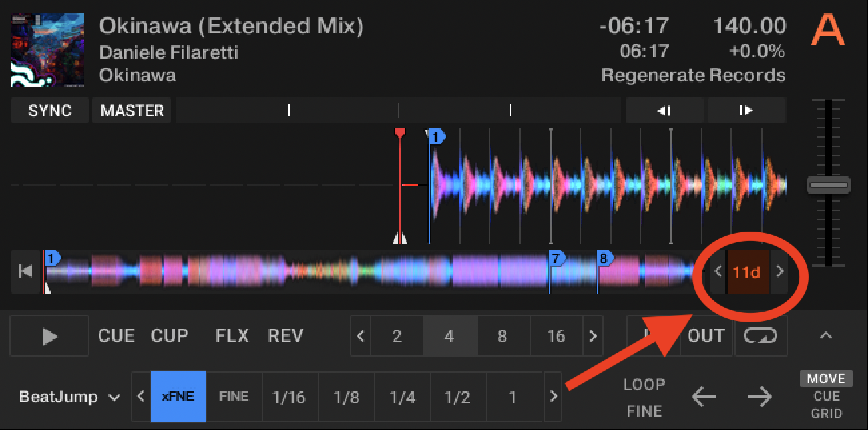Select the xFNE jump size
Viewport: 868px width, 430px height.
[x=178, y=397]
